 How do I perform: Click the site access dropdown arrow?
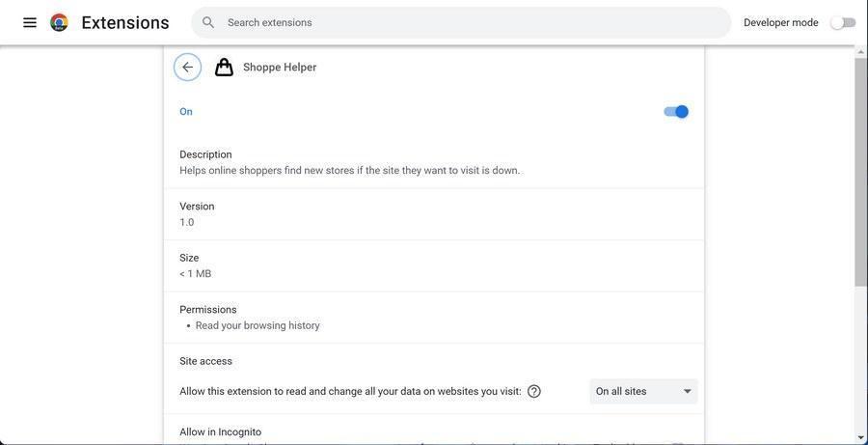coord(688,392)
